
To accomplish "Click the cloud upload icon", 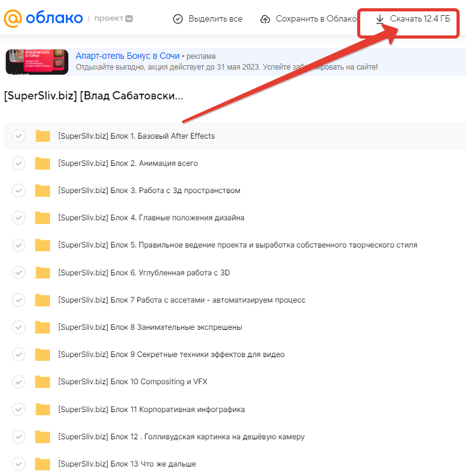I will point(265,19).
